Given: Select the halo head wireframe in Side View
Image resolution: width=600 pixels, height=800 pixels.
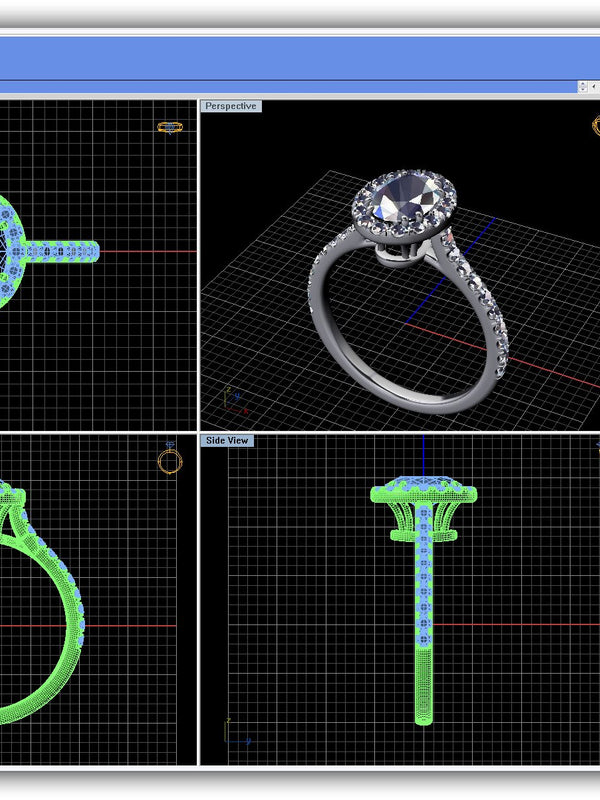Looking at the screenshot, I should pos(424,493).
